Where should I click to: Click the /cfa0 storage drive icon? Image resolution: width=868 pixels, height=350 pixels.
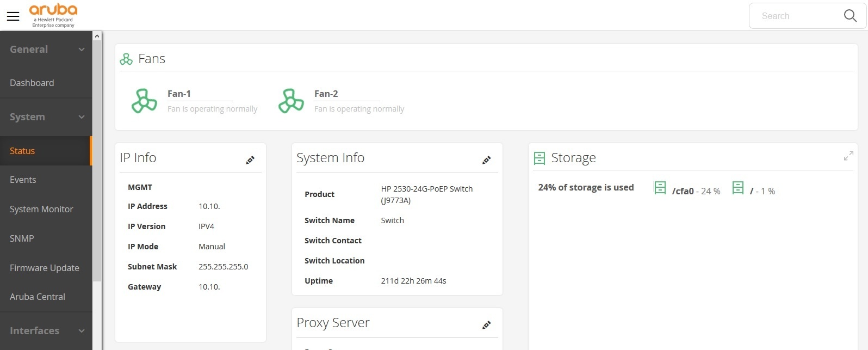(660, 188)
